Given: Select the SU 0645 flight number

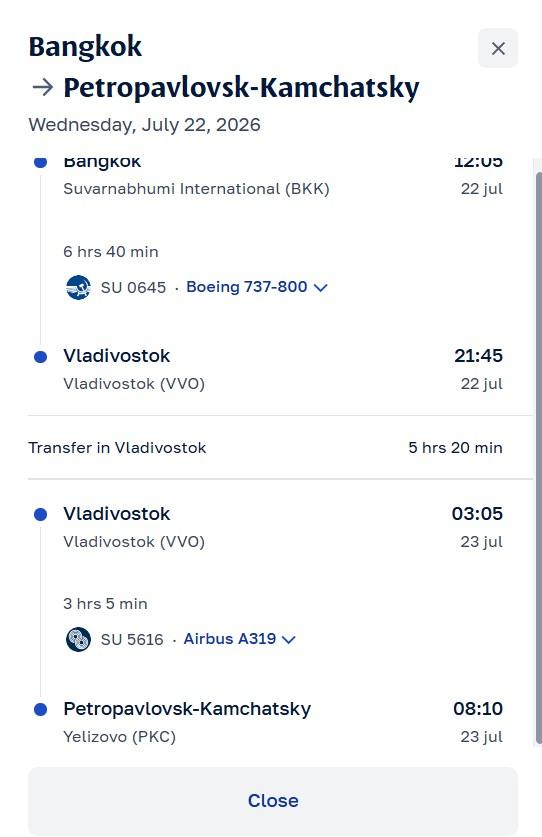Looking at the screenshot, I should (x=133, y=288).
